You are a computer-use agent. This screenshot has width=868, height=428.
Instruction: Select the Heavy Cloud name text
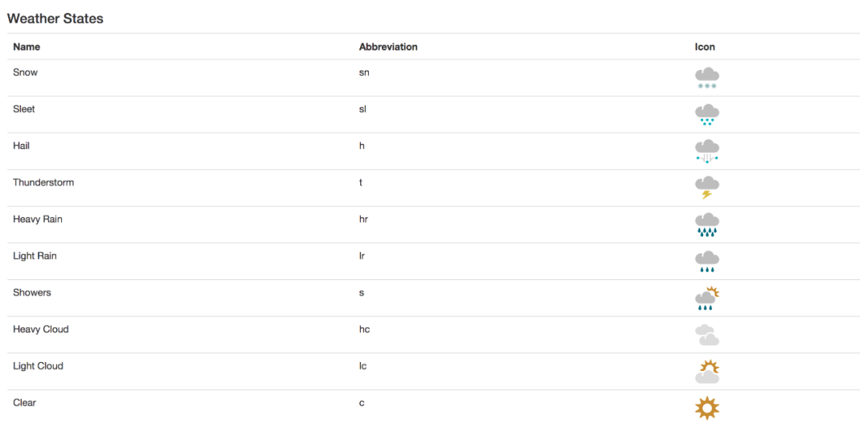[x=41, y=329]
